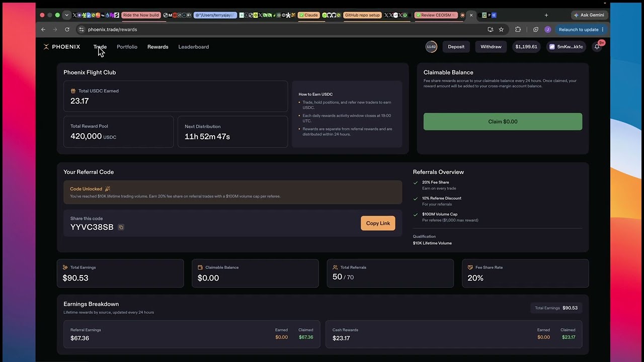Click the $90.53 Total Earnings card value
Screen dimensions: 644x362
(75, 278)
